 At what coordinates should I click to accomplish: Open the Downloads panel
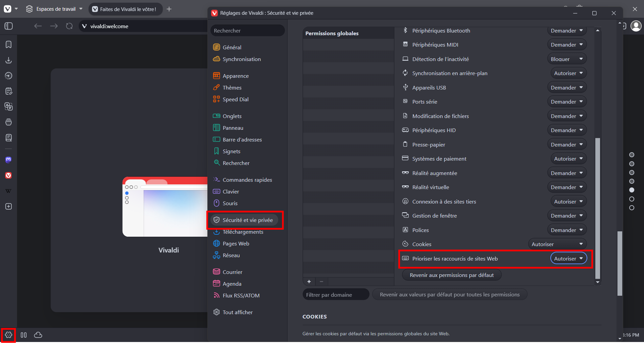8,60
